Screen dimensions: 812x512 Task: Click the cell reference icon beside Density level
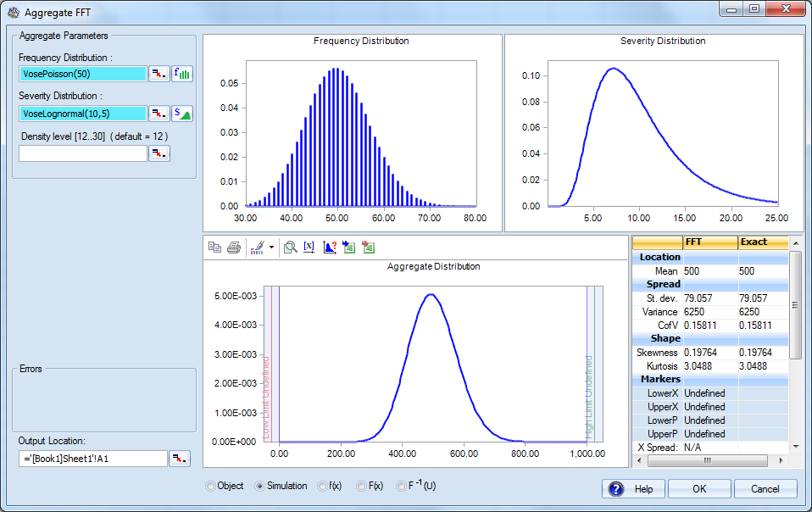(x=159, y=153)
